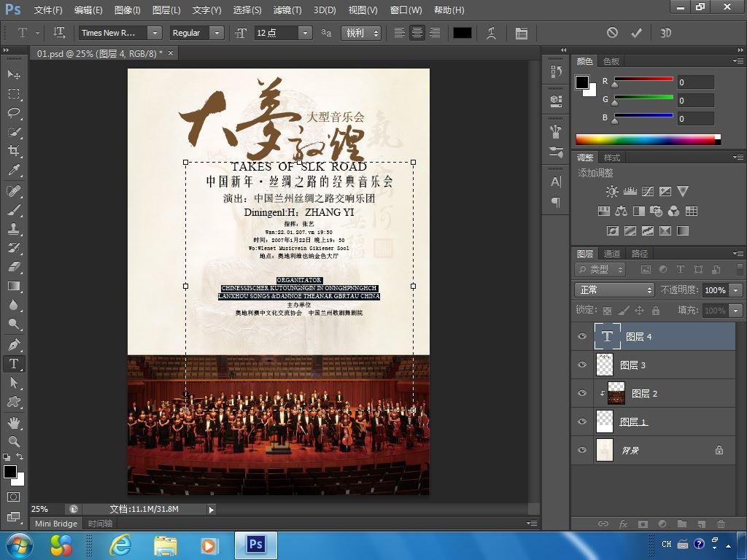Toggle the Character and Paragraph panels
This screenshot has width=747, height=560.
pyautogui.click(x=521, y=33)
